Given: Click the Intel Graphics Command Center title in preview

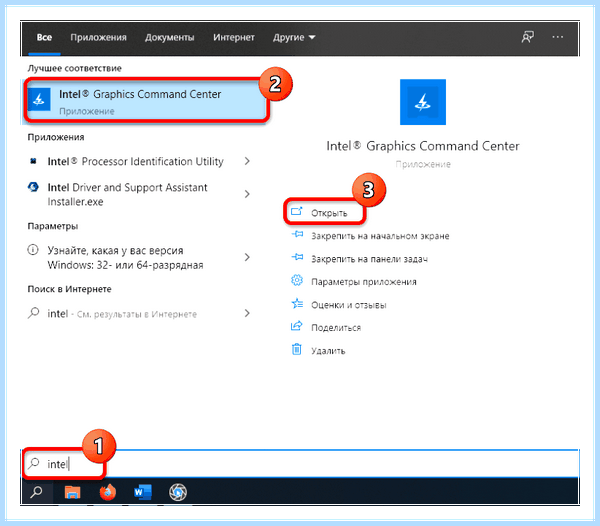Looking at the screenshot, I should tap(423, 146).
